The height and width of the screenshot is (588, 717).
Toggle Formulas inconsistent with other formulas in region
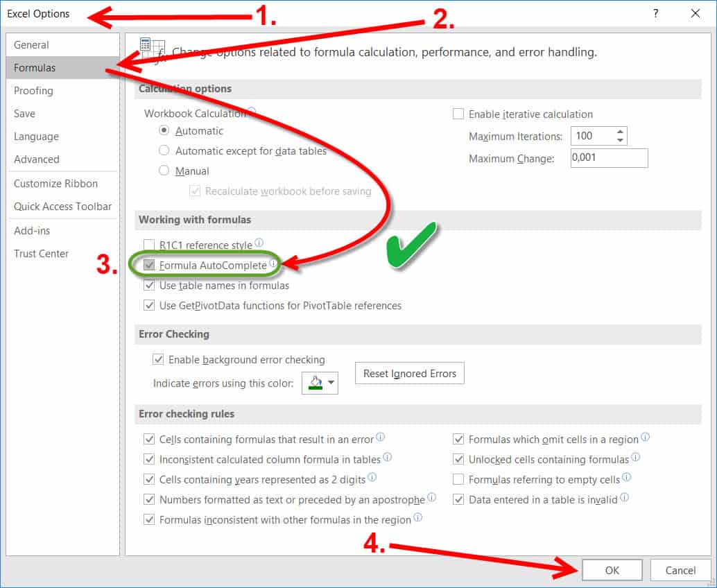coord(149,519)
